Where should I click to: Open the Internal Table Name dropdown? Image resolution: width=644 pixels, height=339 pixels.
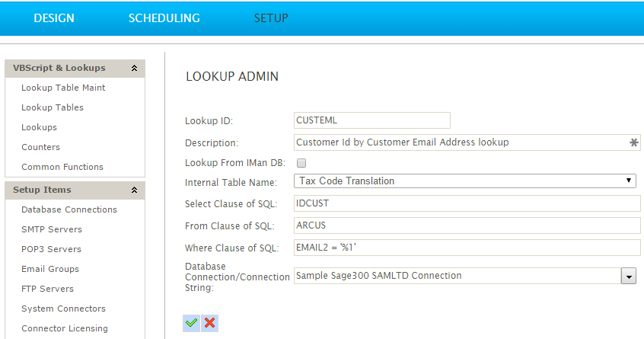pyautogui.click(x=465, y=181)
